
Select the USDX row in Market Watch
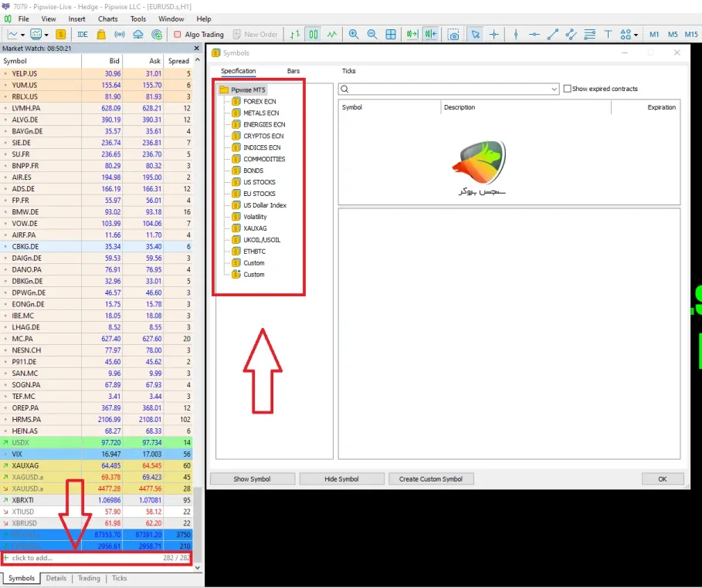point(97,443)
